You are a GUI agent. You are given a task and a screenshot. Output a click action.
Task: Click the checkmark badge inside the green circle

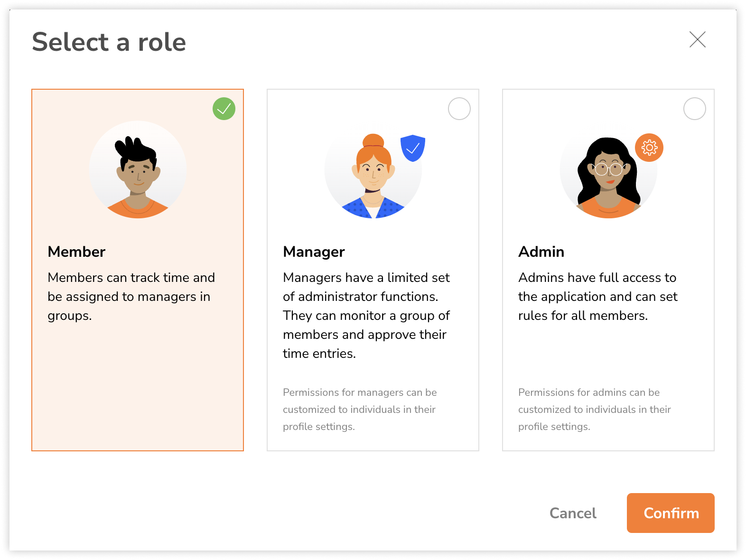click(224, 109)
